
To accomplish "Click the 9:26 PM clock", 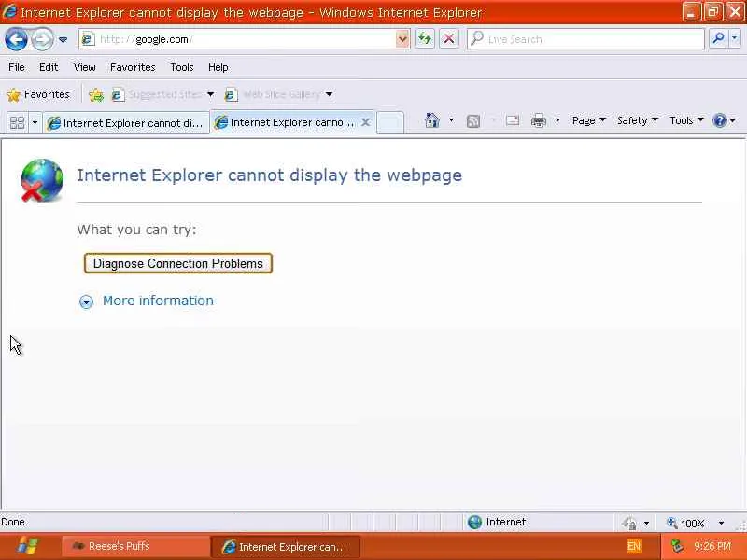I will pyautogui.click(x=712, y=546).
